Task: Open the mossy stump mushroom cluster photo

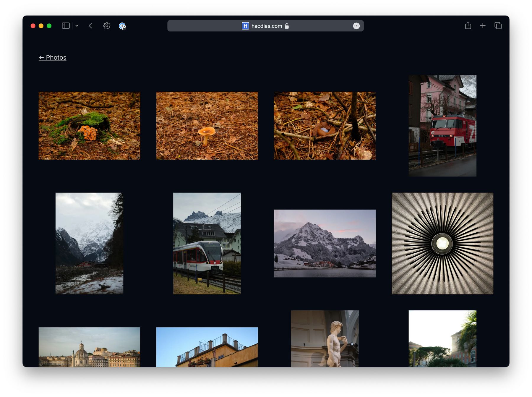Action: click(89, 126)
